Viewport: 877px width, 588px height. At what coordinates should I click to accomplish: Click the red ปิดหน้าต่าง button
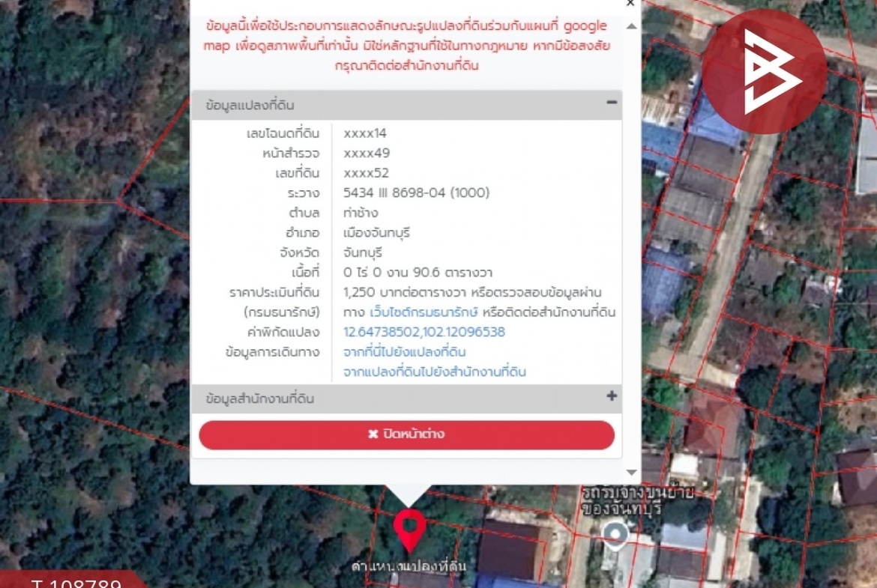pos(406,435)
